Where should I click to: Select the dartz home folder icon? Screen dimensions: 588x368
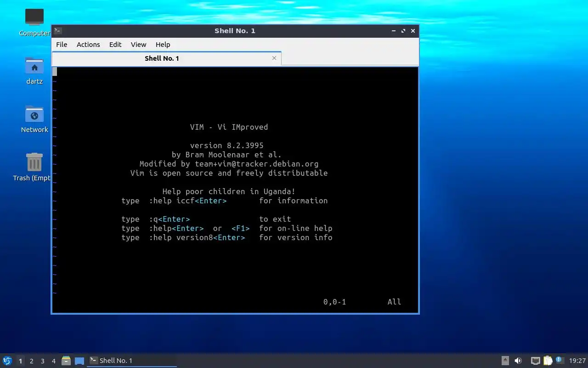[x=34, y=66]
